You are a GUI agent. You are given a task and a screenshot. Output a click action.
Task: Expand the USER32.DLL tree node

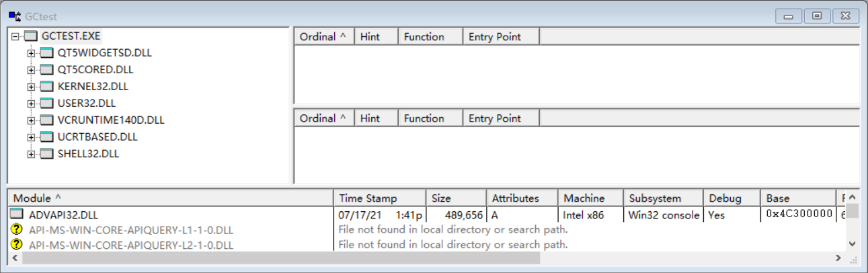(31, 104)
